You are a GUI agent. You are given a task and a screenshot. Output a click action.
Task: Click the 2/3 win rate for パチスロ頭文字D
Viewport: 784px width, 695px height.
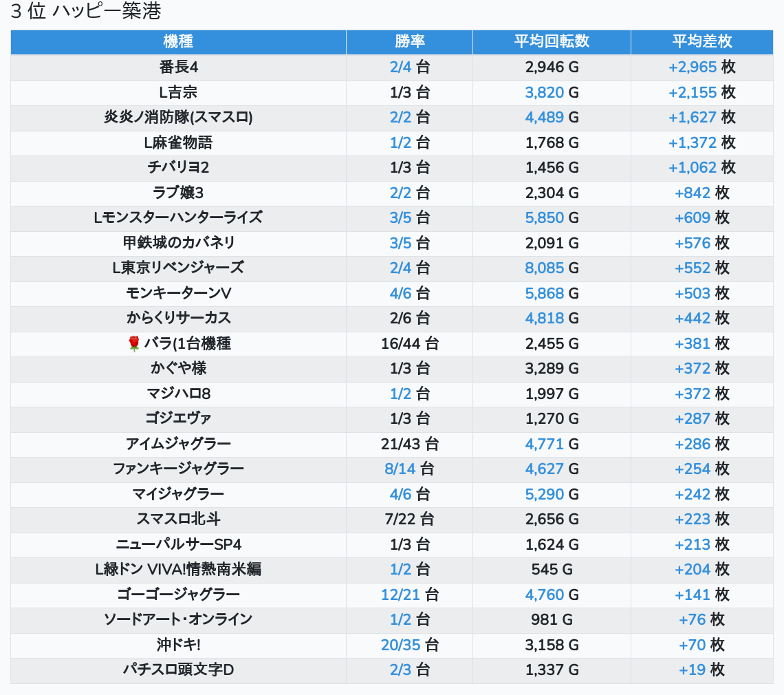(x=400, y=670)
